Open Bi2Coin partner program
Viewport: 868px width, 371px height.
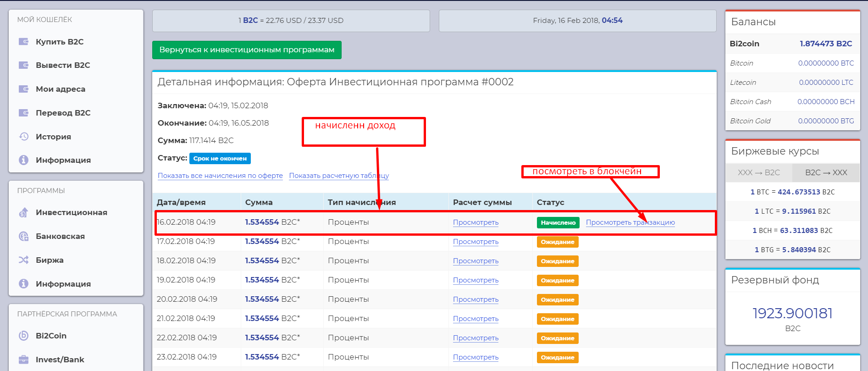coord(51,336)
